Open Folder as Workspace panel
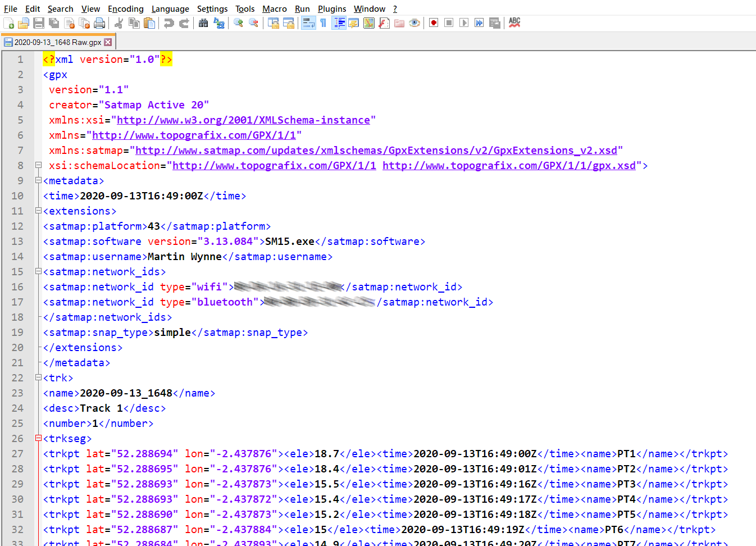Image resolution: width=756 pixels, height=546 pixels. point(399,23)
